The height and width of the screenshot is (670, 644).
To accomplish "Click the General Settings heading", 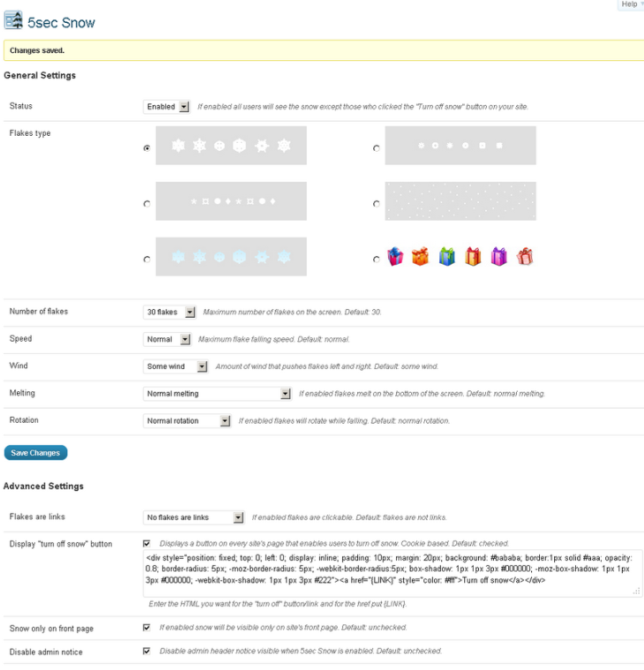I will point(40,75).
